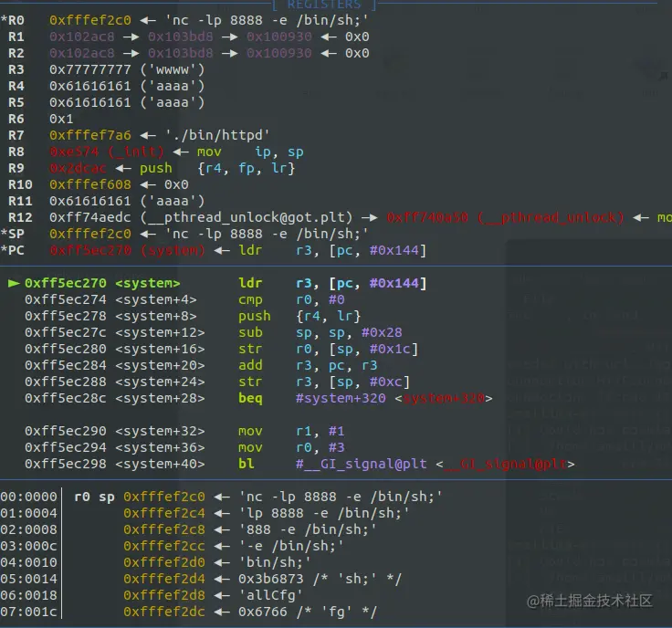
Task: Click stack address 0xfffef2d8
Action: pyautogui.click(x=164, y=595)
